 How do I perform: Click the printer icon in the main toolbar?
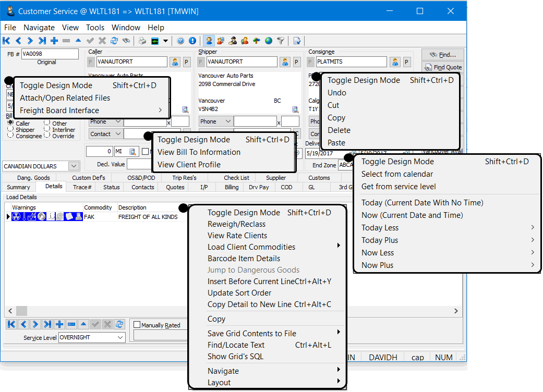click(x=142, y=41)
